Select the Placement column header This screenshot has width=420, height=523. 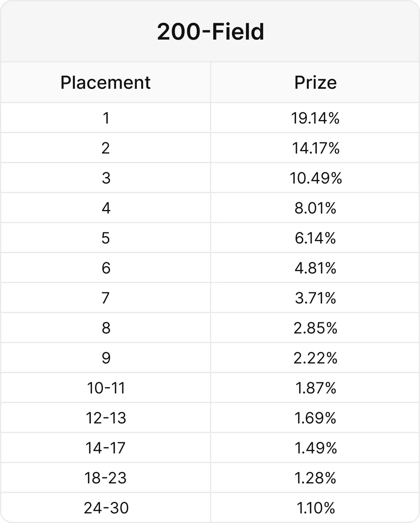click(x=106, y=82)
